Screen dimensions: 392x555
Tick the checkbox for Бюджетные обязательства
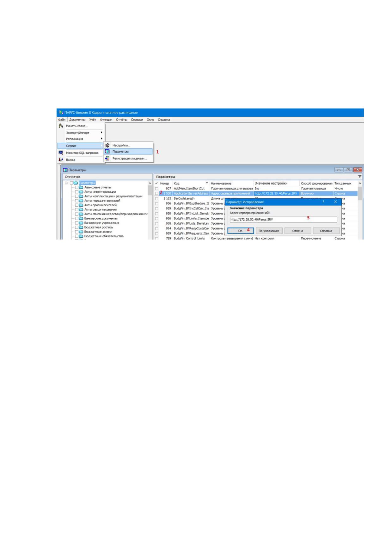tap(77, 236)
